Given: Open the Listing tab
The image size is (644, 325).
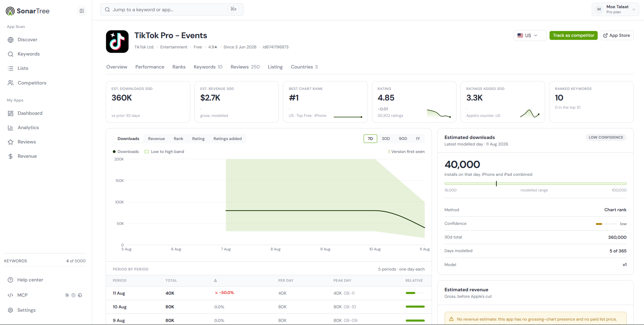Looking at the screenshot, I should (x=275, y=67).
